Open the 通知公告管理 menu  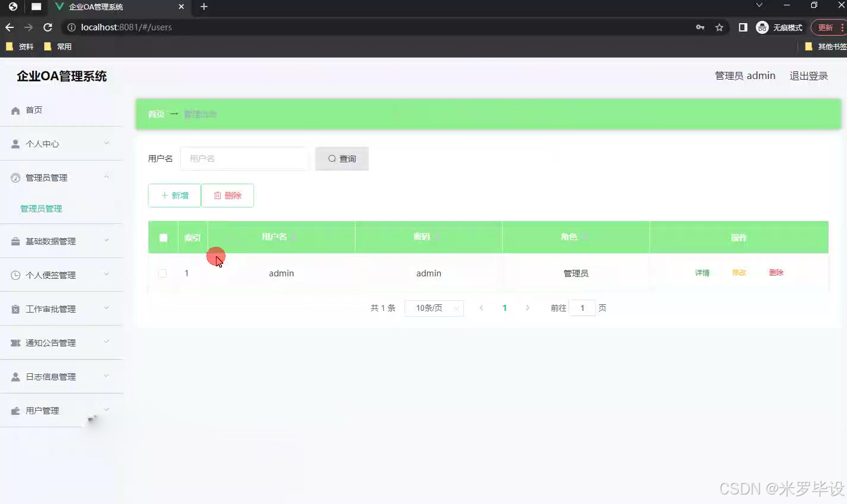point(61,343)
